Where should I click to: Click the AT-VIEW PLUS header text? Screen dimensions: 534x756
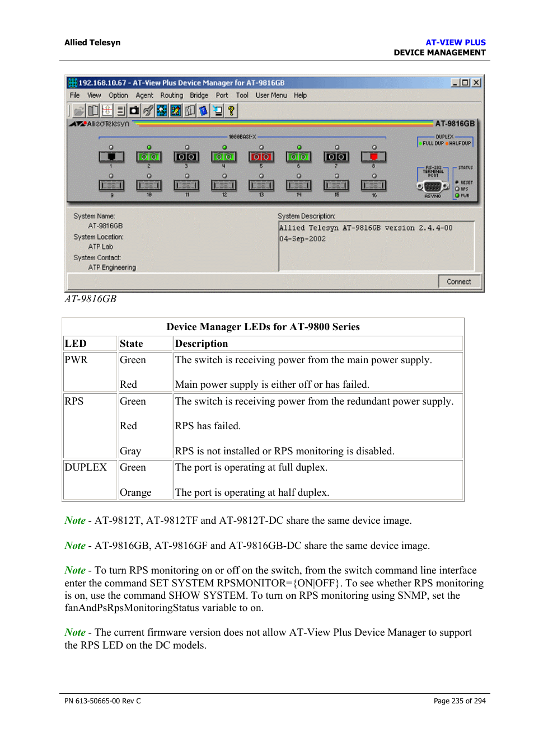pos(456,43)
